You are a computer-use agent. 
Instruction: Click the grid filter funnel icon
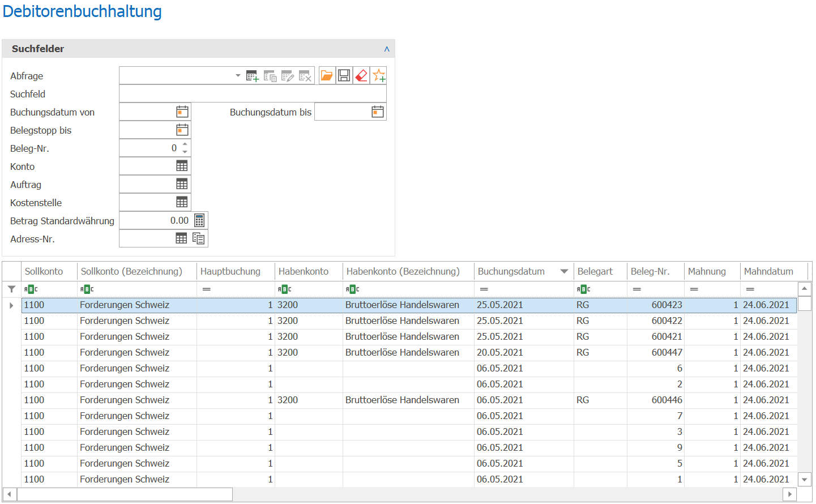(11, 289)
